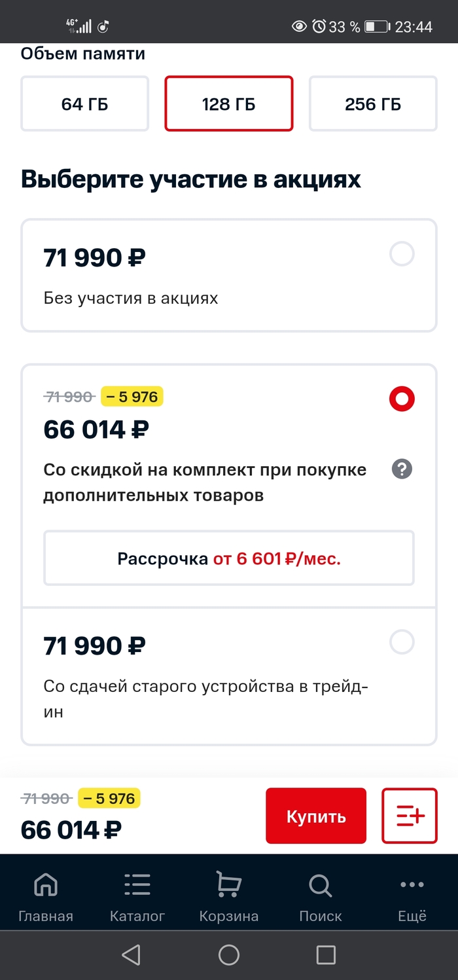This screenshot has width=458, height=980.
Task: Open Рассрочка от 6 601 ₽/мес. option
Action: (229, 558)
